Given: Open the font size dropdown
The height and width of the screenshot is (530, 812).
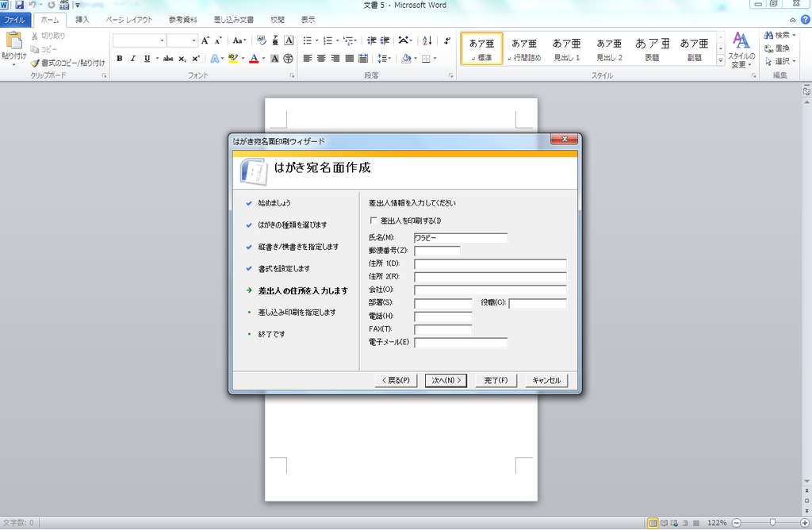Looking at the screenshot, I should 193,40.
